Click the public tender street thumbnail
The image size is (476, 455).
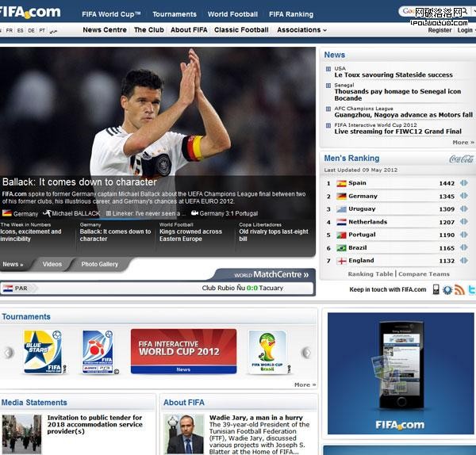pyautogui.click(x=21, y=434)
